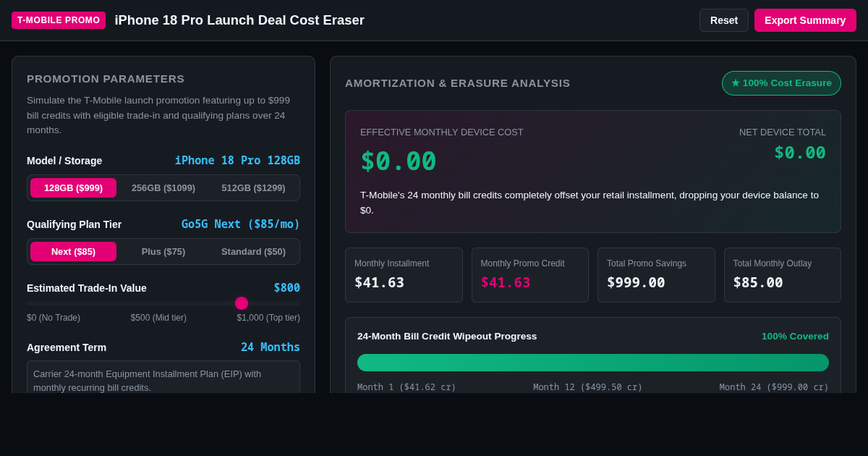
Task: Click the $0 (No Trade) slider label
Action: (x=54, y=318)
